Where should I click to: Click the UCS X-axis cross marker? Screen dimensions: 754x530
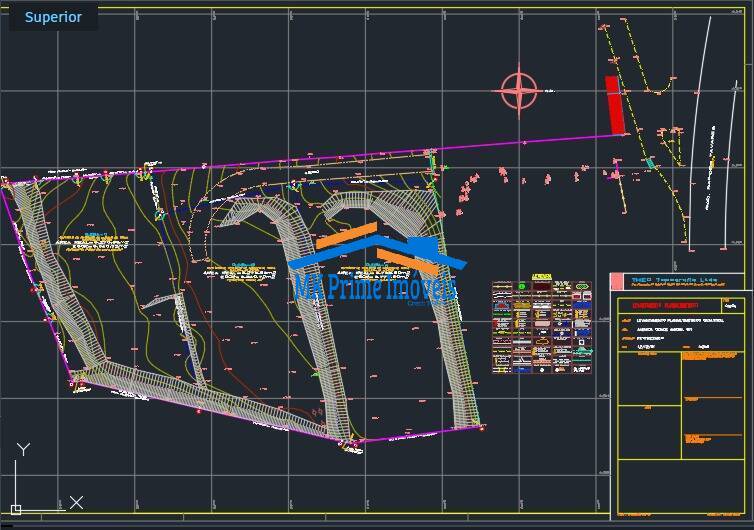pos(76,502)
